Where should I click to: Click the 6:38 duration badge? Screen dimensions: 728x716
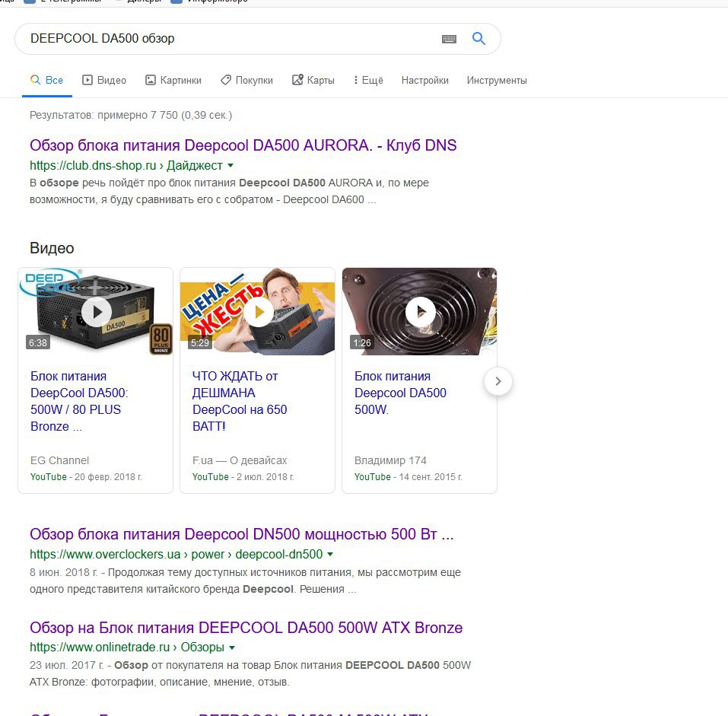[x=38, y=342]
